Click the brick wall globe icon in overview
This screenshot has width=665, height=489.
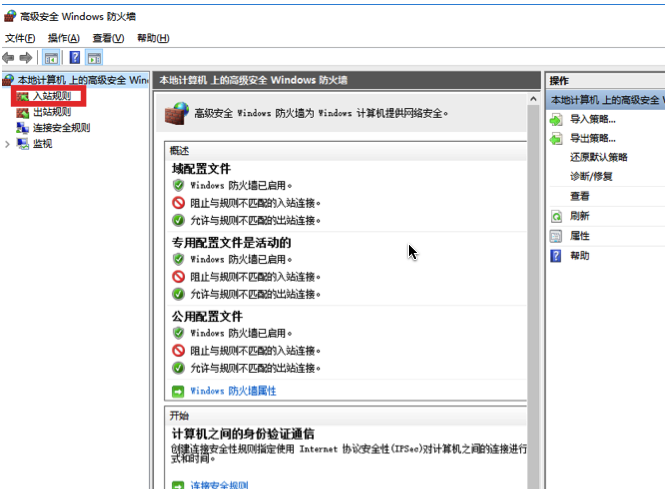tap(176, 114)
